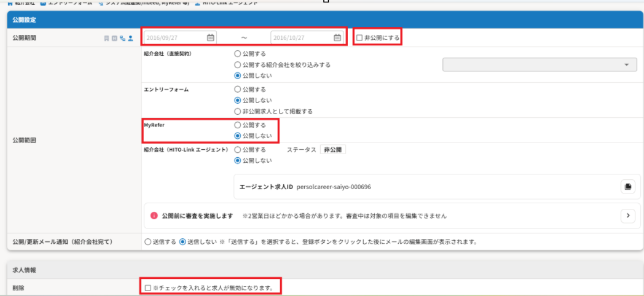Click the entry form icon in 公開期間 row
This screenshot has height=296, width=644.
click(114, 38)
